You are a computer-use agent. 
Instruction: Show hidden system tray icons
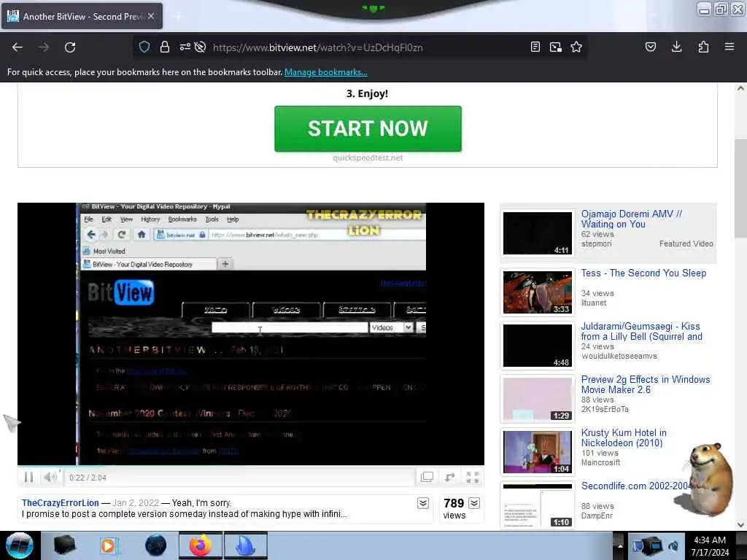click(x=620, y=545)
